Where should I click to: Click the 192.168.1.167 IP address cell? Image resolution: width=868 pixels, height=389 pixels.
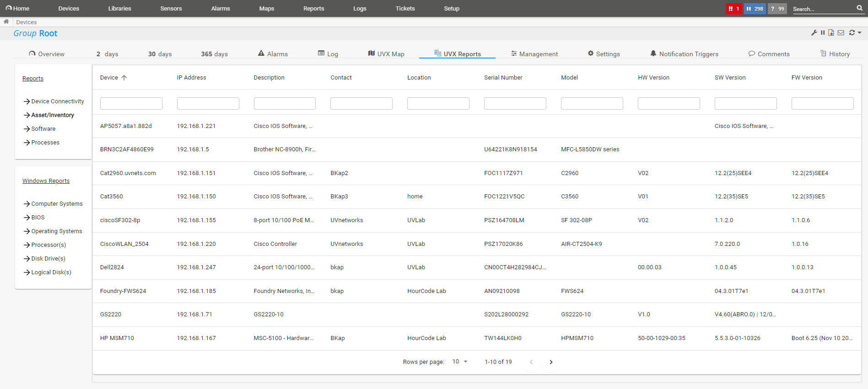point(196,338)
